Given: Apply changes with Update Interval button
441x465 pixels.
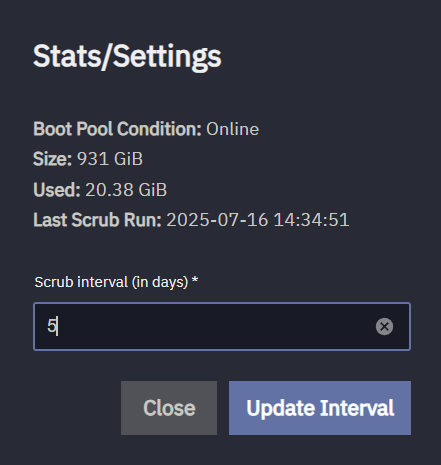Looking at the screenshot, I should click(320, 408).
